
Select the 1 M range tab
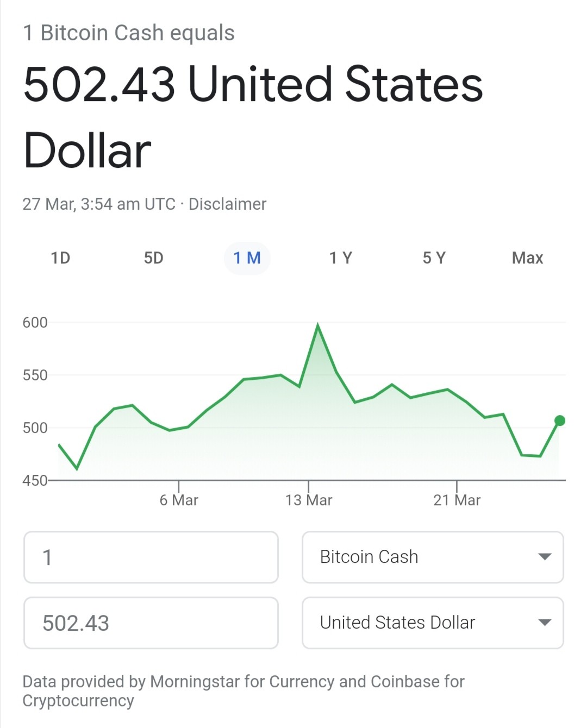point(247,258)
